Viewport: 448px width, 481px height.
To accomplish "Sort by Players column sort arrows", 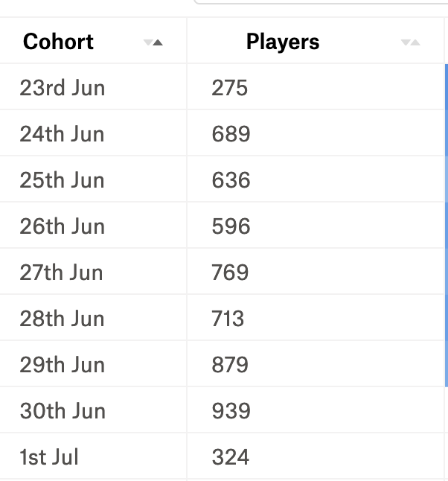I will click(410, 42).
